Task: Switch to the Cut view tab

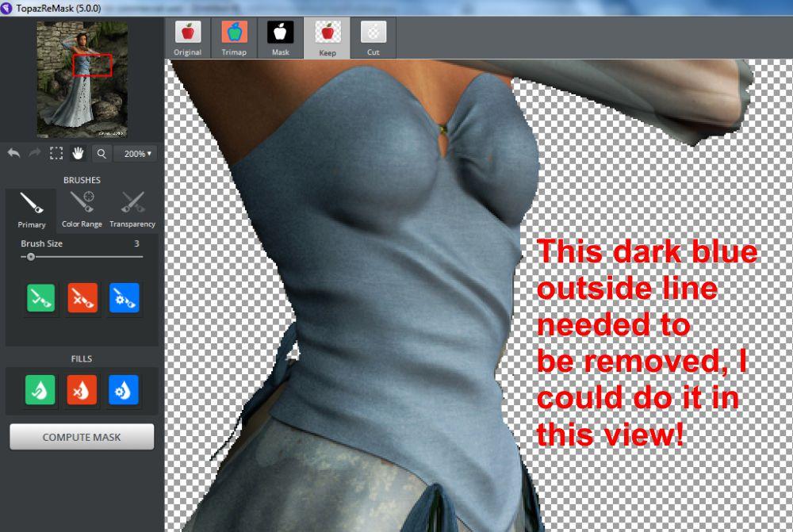Action: click(374, 38)
